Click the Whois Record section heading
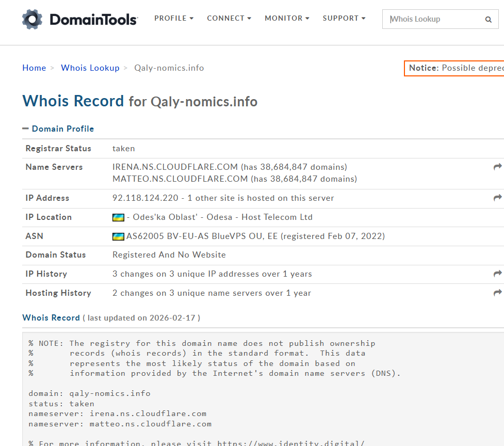Image resolution: width=504 pixels, height=446 pixels. pos(51,317)
